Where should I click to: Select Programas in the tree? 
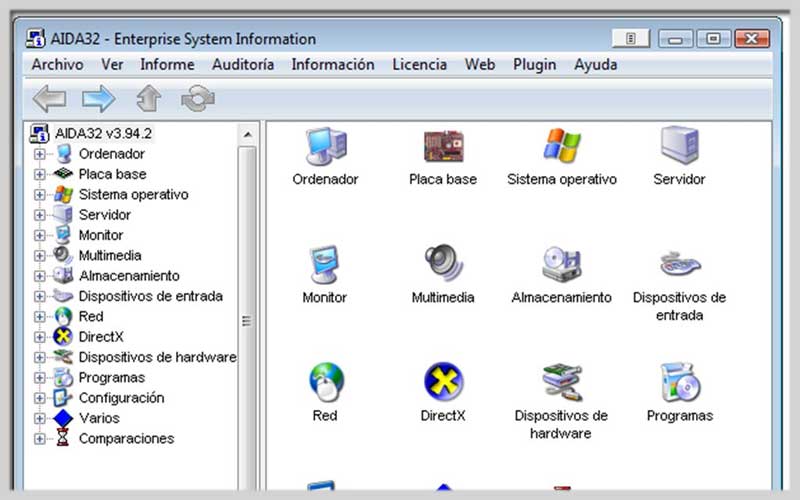pyautogui.click(x=112, y=378)
